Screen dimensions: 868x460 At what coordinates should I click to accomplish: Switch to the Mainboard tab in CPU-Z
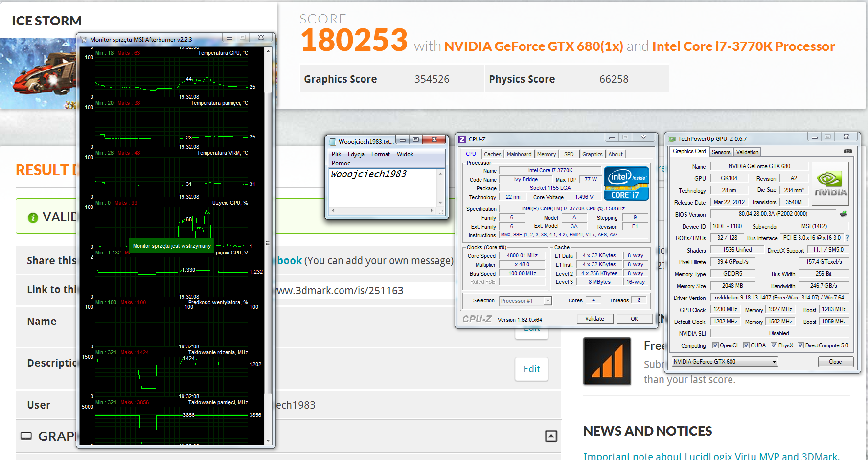pyautogui.click(x=519, y=154)
